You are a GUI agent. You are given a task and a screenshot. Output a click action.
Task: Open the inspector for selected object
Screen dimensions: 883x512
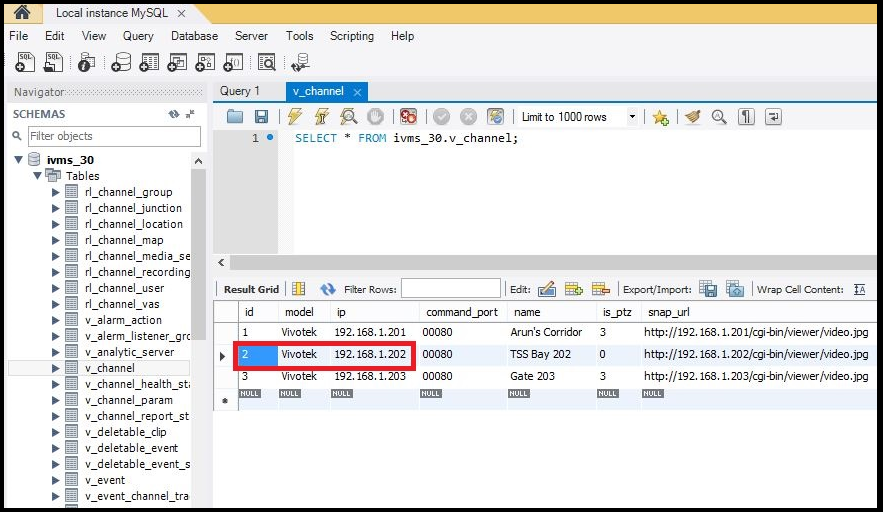coord(86,62)
